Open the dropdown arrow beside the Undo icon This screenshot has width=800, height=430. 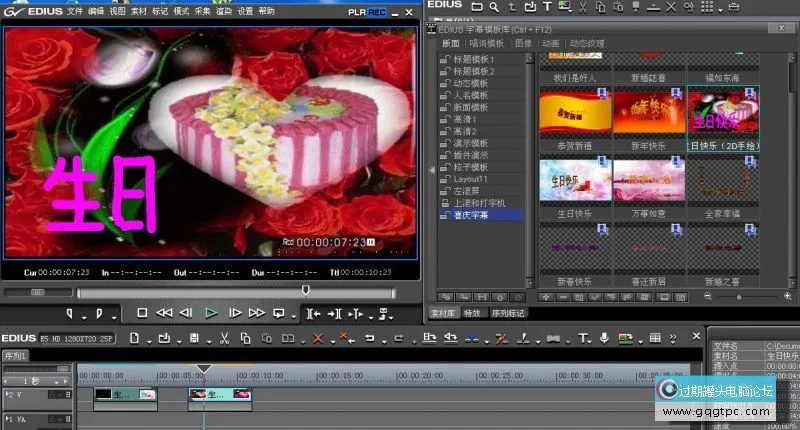pos(384,342)
